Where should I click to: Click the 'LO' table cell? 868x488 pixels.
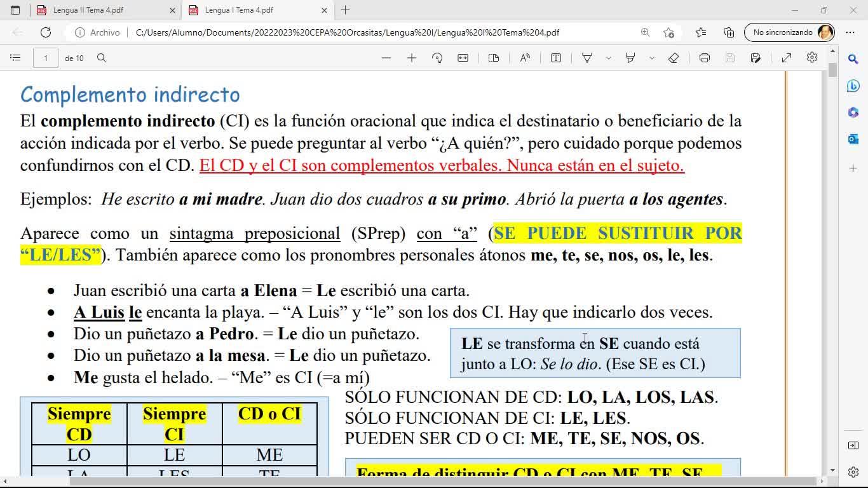[x=79, y=455]
